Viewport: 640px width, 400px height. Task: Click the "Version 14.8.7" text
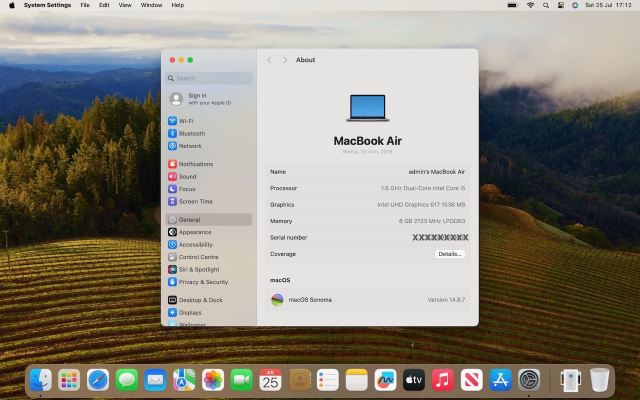click(x=446, y=300)
